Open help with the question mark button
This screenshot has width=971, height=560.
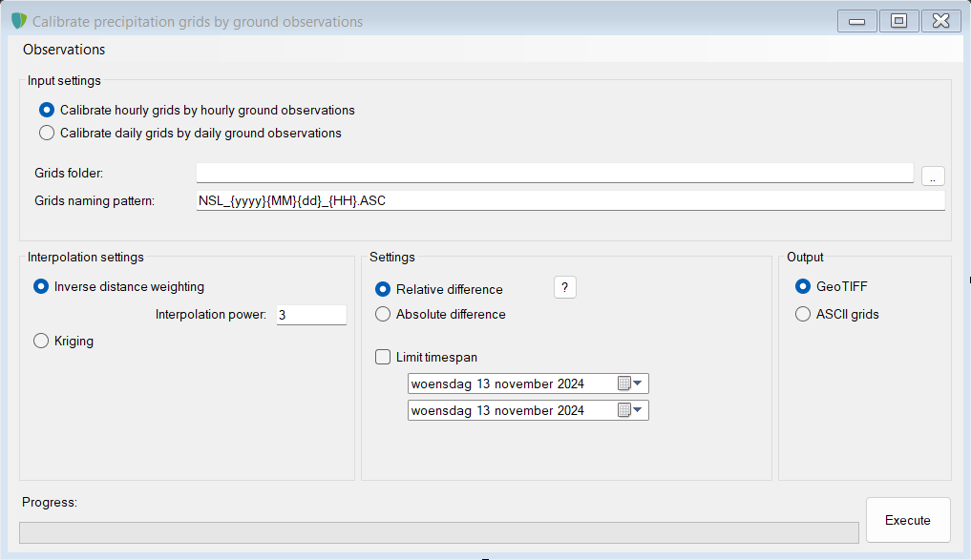click(x=564, y=287)
